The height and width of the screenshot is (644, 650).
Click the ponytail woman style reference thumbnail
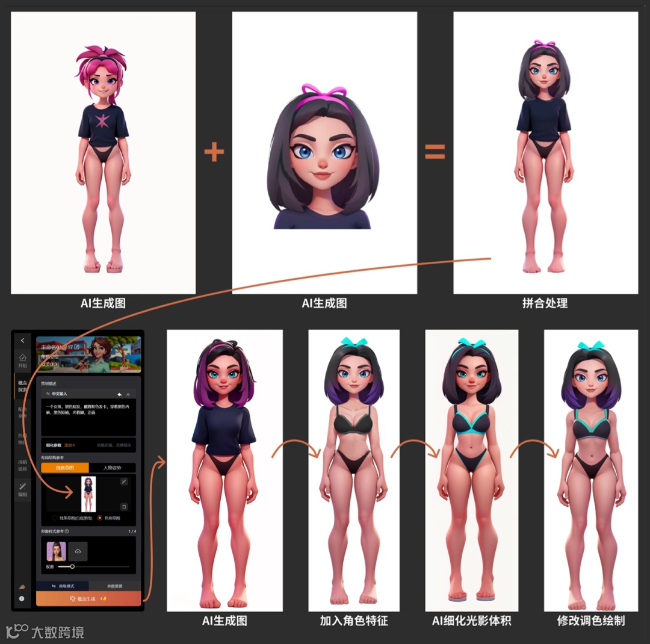(57, 551)
